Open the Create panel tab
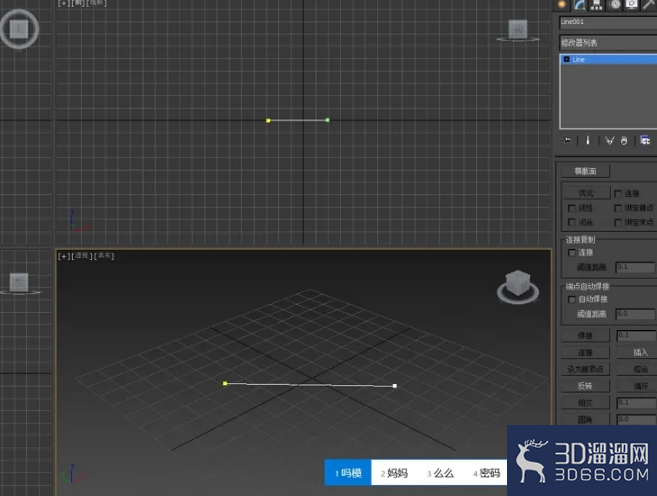Viewport: 657px width, 496px height. (x=562, y=5)
